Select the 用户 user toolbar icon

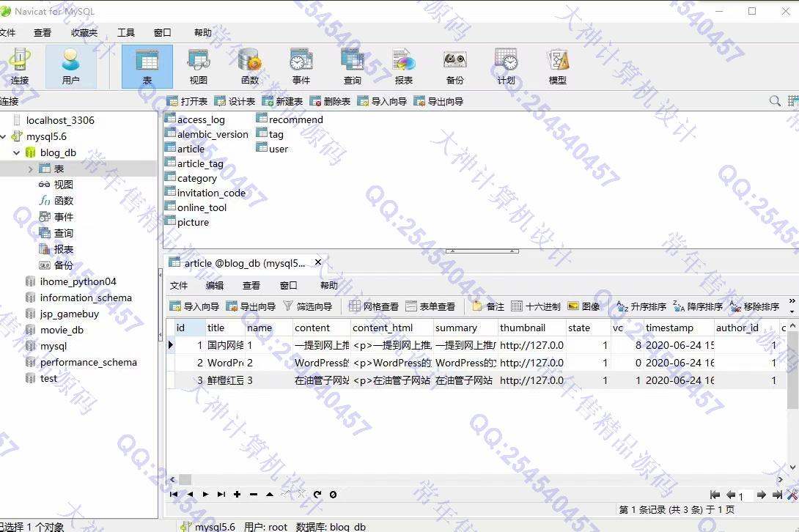71,67
